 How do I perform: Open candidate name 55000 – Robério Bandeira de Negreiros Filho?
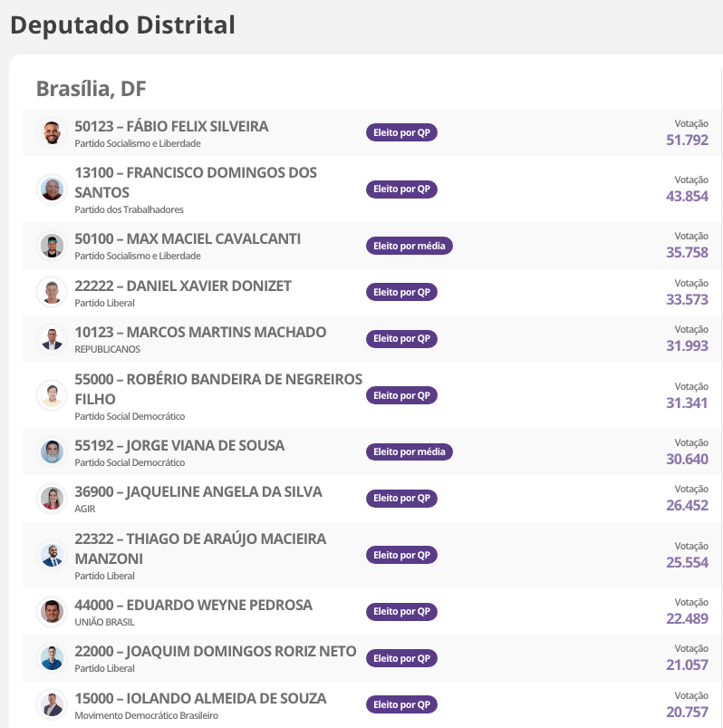point(217,389)
